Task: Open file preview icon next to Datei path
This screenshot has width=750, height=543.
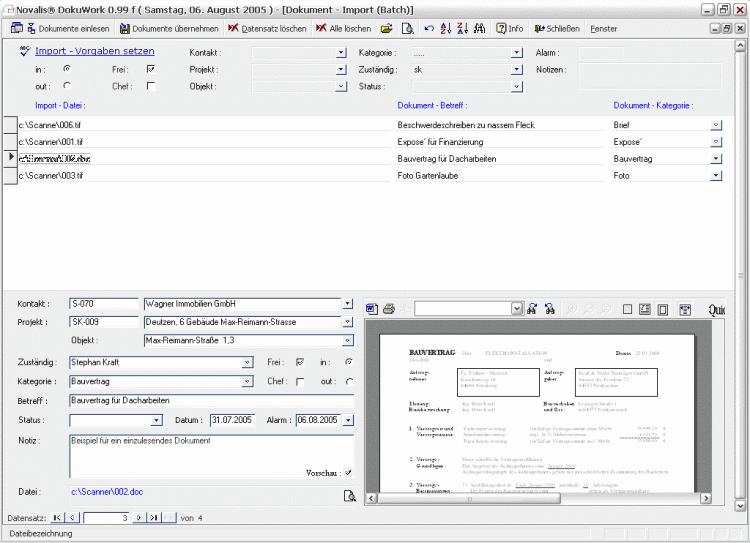Action: [349, 495]
